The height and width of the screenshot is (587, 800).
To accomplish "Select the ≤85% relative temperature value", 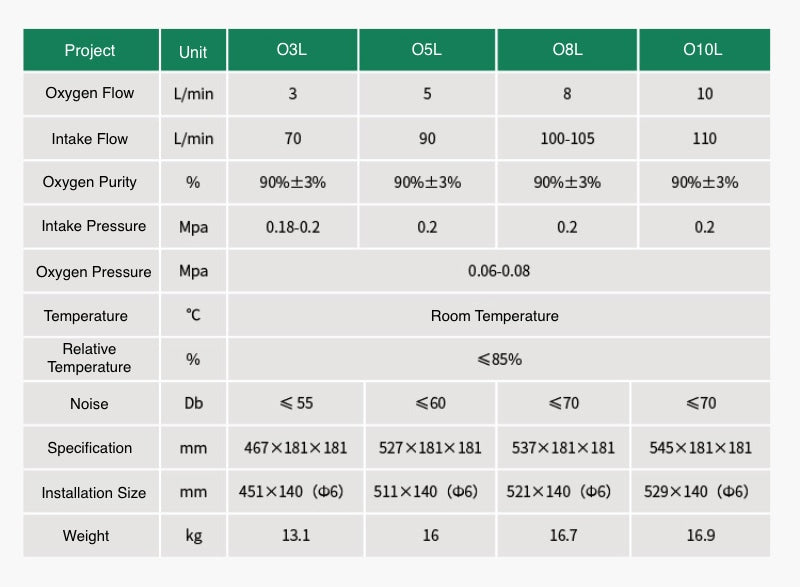I will (499, 359).
